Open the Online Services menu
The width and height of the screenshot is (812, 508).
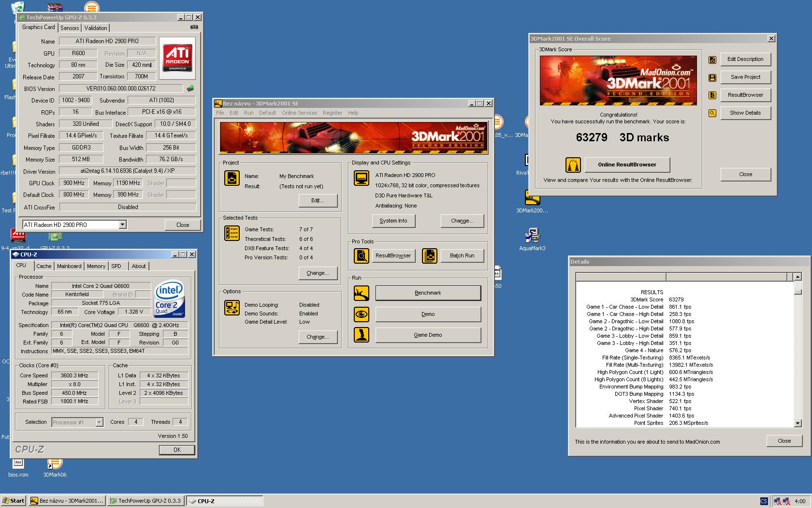[x=300, y=113]
